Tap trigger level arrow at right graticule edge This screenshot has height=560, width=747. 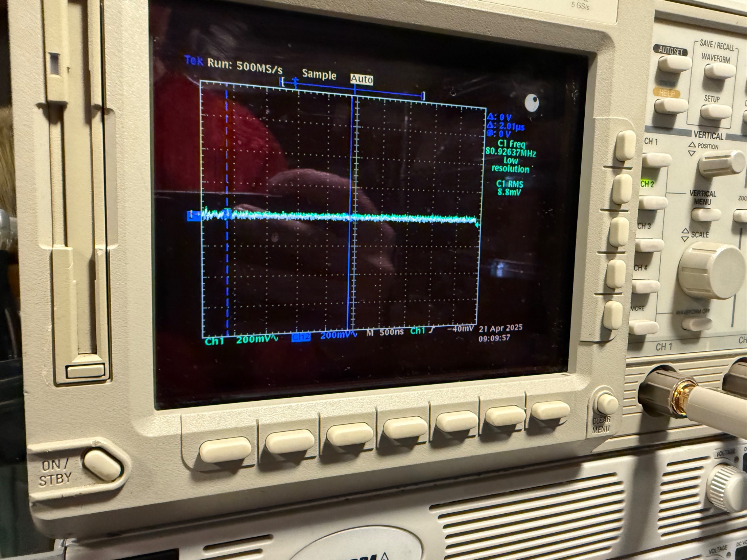477,225
